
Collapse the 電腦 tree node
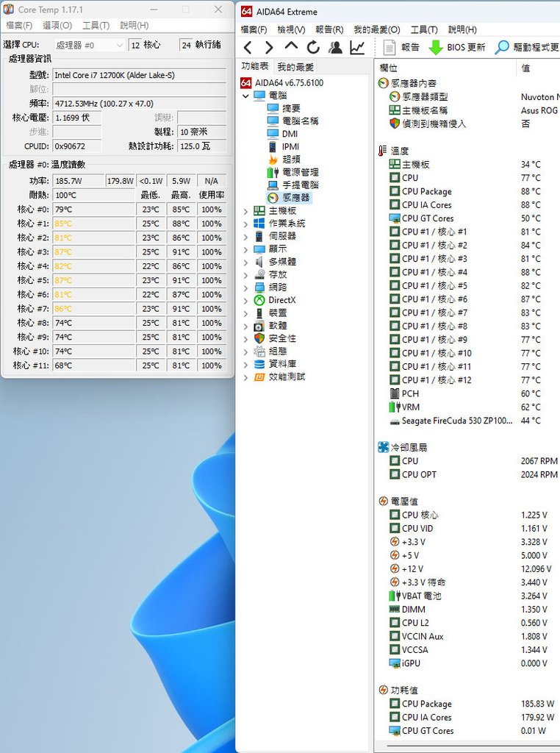(245, 96)
